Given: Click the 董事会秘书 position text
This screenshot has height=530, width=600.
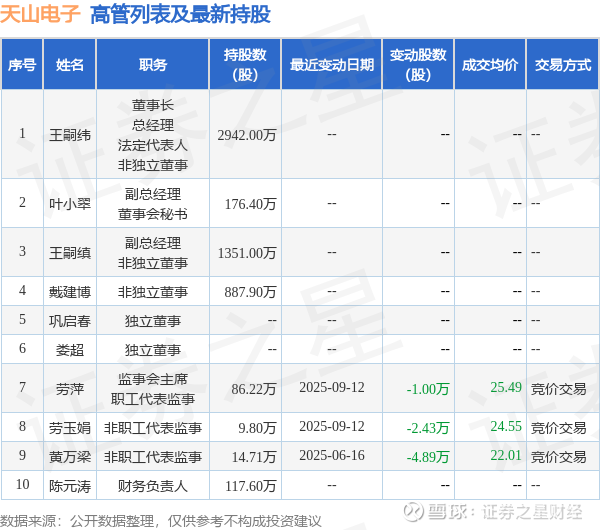Looking at the screenshot, I should click(153, 214).
